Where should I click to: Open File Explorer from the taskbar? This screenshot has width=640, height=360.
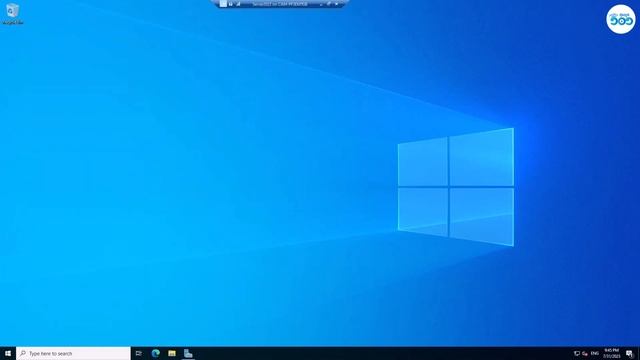click(x=172, y=353)
